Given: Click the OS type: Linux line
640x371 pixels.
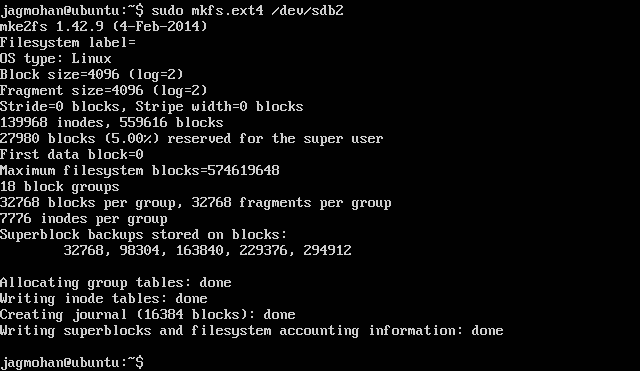Looking at the screenshot, I should 56,59.
